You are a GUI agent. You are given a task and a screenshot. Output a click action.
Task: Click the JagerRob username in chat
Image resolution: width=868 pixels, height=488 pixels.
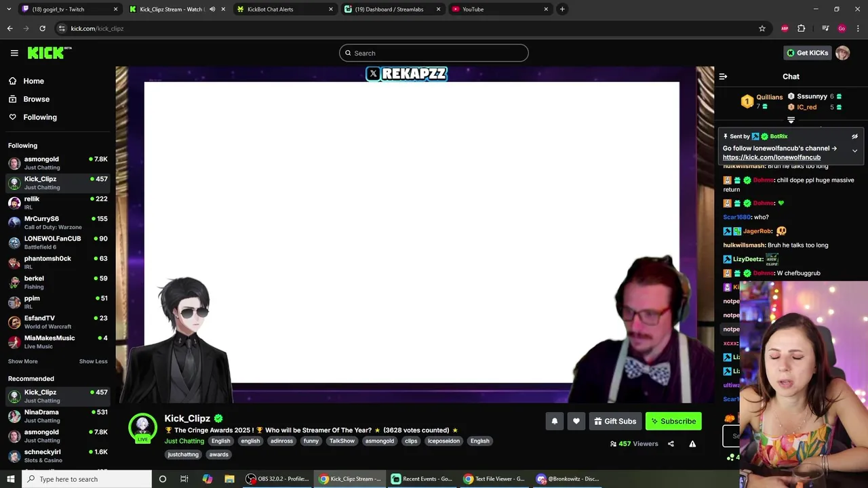pos(757,231)
